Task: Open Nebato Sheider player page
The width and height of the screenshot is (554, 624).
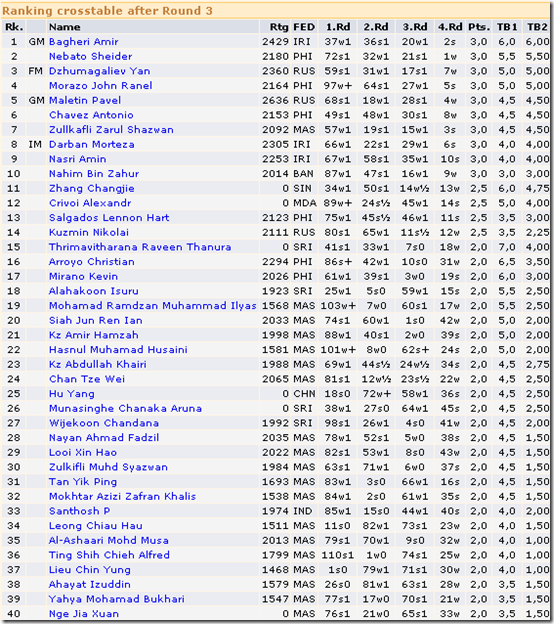Action: click(x=90, y=57)
